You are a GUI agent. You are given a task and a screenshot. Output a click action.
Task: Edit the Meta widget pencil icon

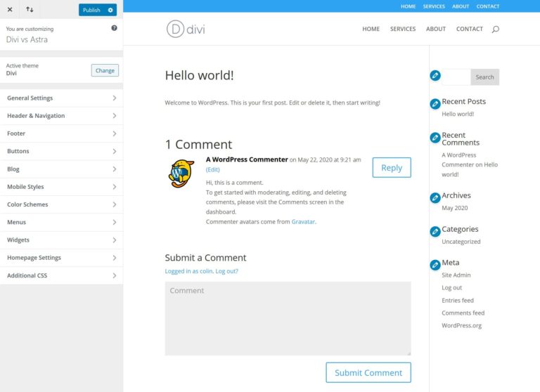coord(435,265)
